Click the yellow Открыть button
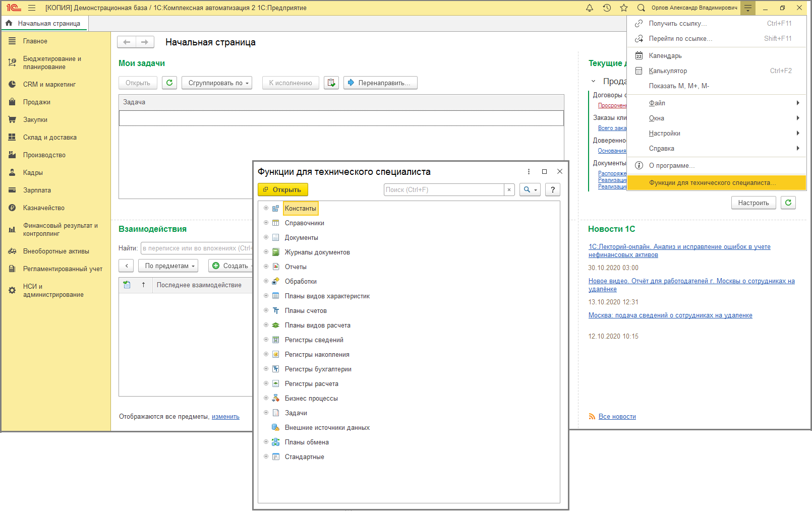The height and width of the screenshot is (518, 812). coord(282,189)
